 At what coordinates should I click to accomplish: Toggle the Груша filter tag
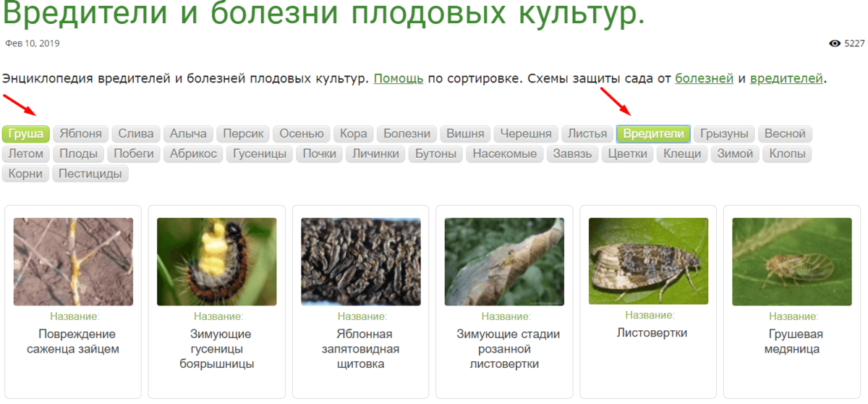point(27,134)
